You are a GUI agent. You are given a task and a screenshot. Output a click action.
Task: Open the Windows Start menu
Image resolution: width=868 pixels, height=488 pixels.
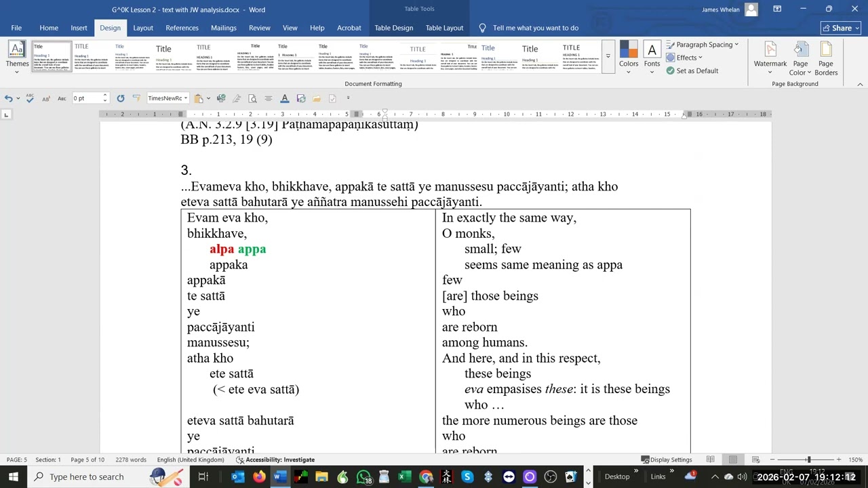click(x=14, y=476)
